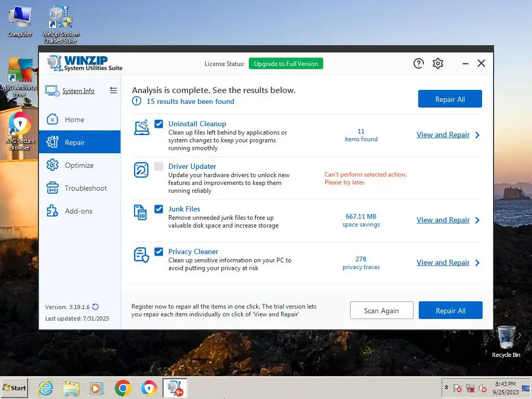The height and width of the screenshot is (399, 532).
Task: Click the info icon next to results found
Action: [137, 101]
